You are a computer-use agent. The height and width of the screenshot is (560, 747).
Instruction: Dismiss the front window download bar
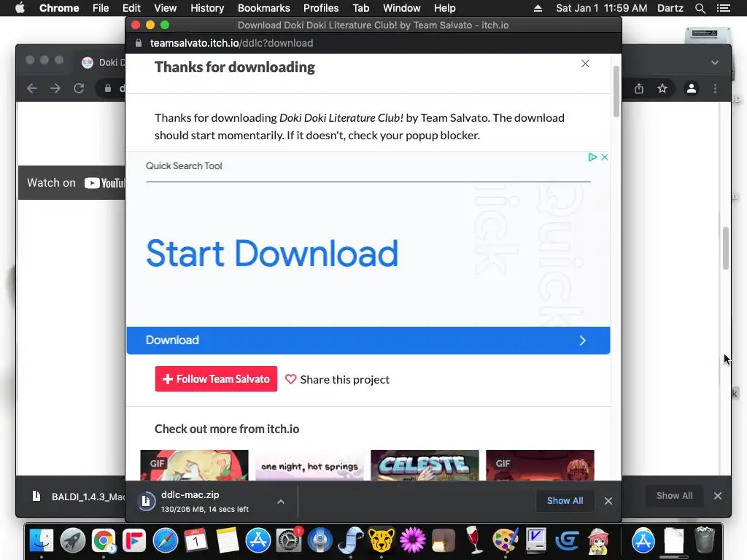point(608,501)
